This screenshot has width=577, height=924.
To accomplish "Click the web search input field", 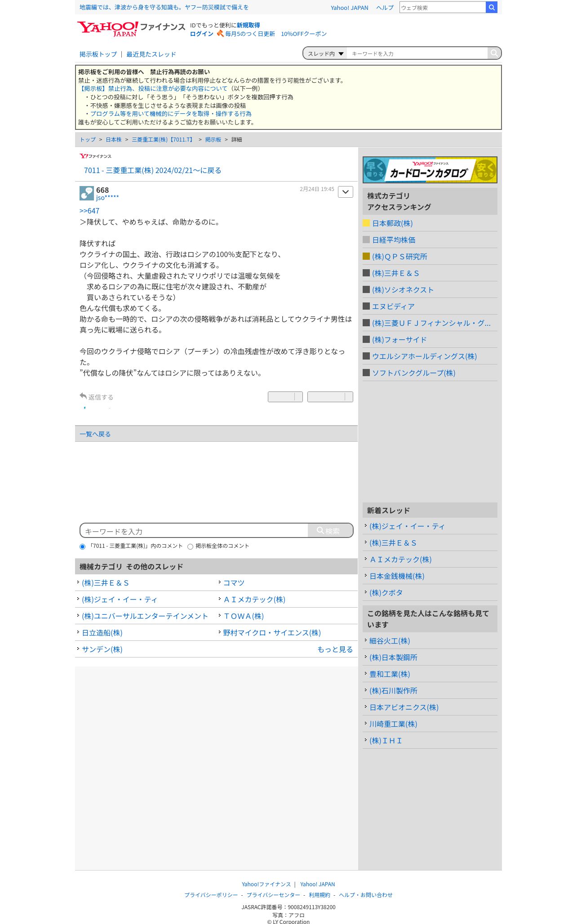I will [x=443, y=7].
